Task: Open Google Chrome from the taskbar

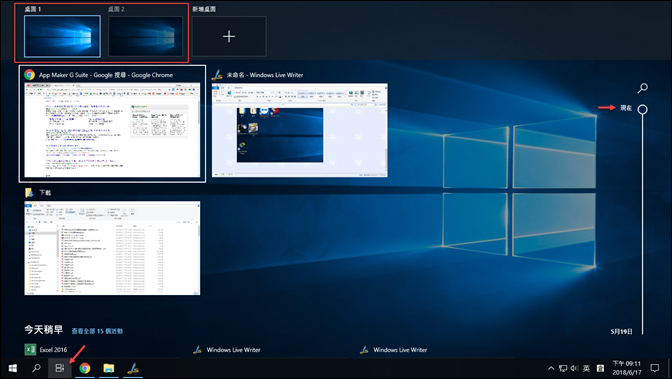Action: click(85, 368)
